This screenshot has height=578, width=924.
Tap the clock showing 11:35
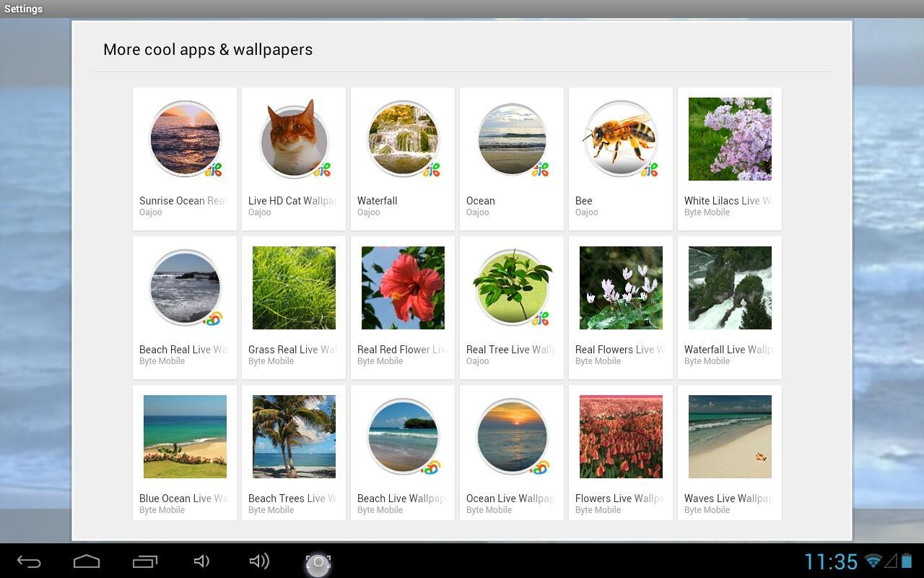(831, 561)
